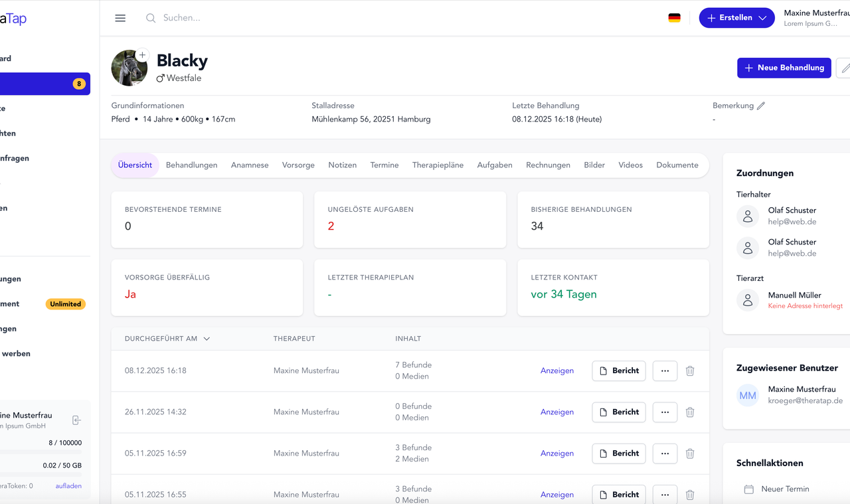
Task: Click the search magnifier icon
Action: coord(151,18)
